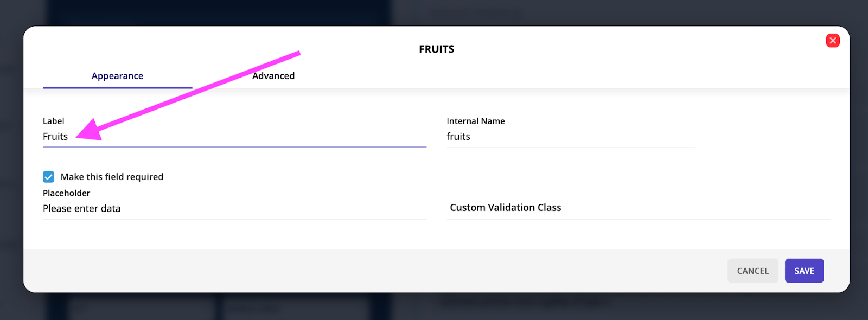This screenshot has width=868, height=320.
Task: Close the FRUITS dialog with red X
Action: pos(833,41)
